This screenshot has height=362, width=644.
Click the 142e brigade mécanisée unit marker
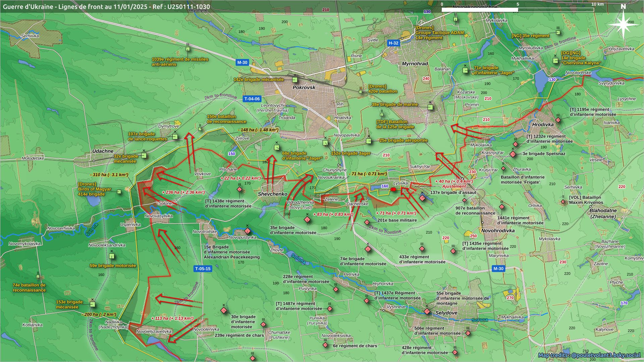(295, 80)
